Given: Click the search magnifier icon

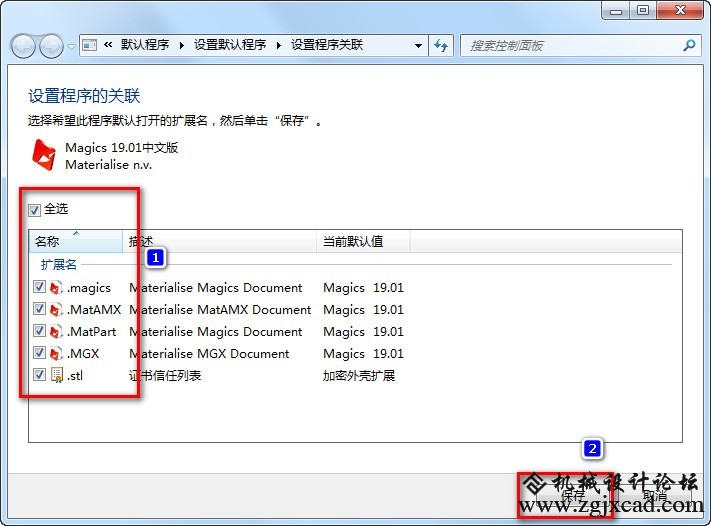Looking at the screenshot, I should (x=689, y=45).
